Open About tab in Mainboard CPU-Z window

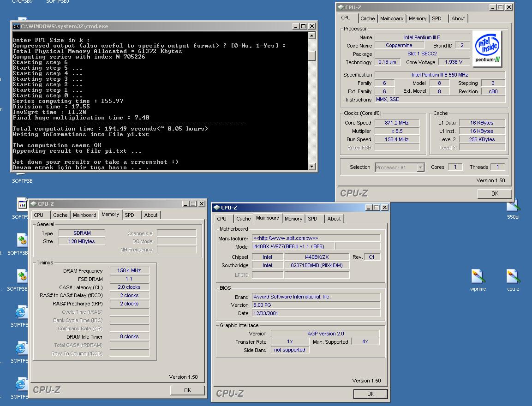[x=334, y=219]
